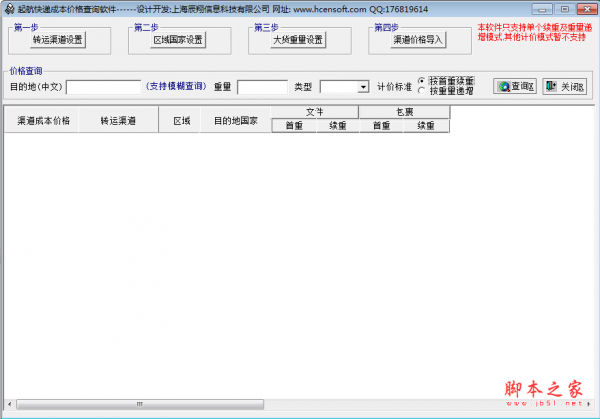Click the 区域 column header
The width and height of the screenshot is (600, 419).
(179, 121)
